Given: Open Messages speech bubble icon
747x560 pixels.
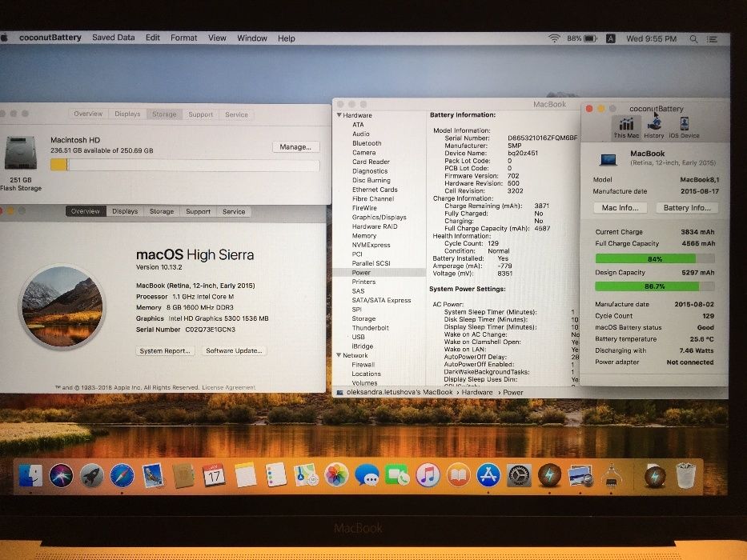Looking at the screenshot, I should click(x=367, y=475).
